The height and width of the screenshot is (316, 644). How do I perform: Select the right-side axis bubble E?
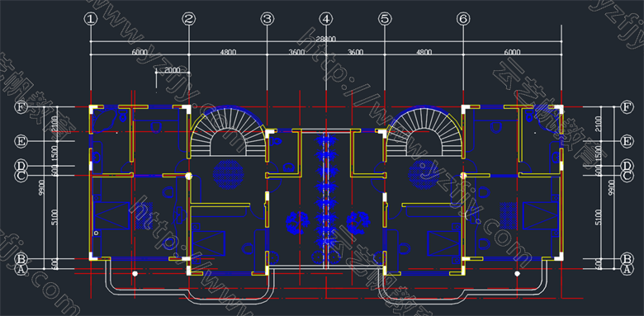(x=626, y=142)
